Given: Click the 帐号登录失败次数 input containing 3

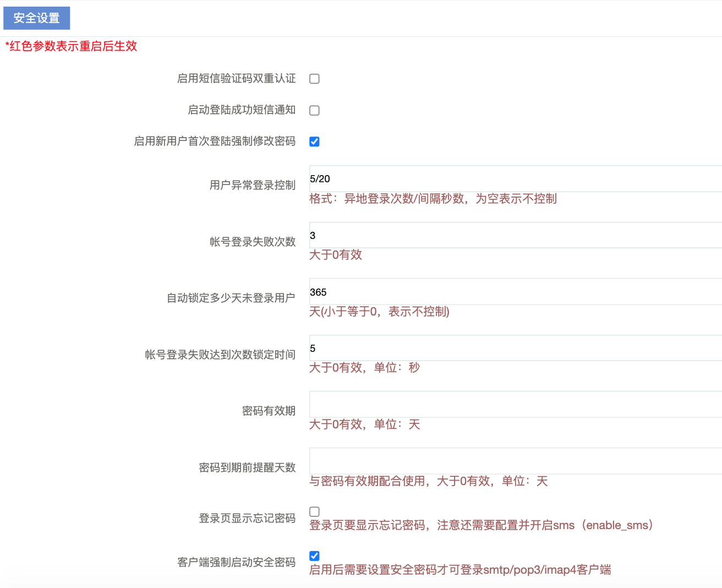Looking at the screenshot, I should coord(515,236).
